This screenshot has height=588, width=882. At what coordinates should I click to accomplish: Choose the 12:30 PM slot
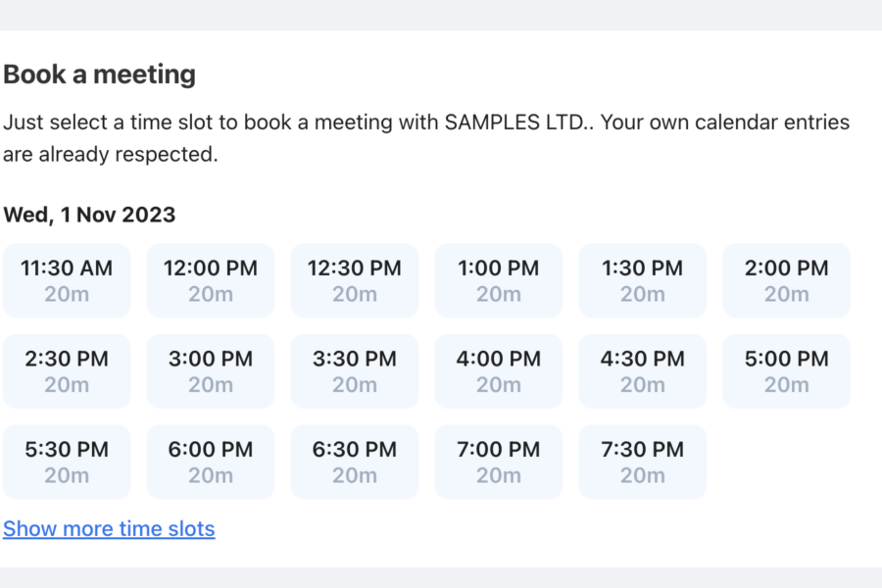355,280
